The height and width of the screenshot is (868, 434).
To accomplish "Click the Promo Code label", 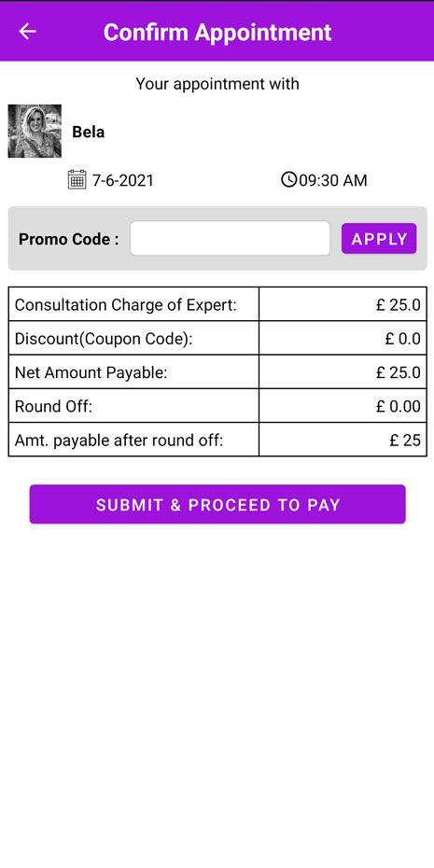I will (x=69, y=239).
